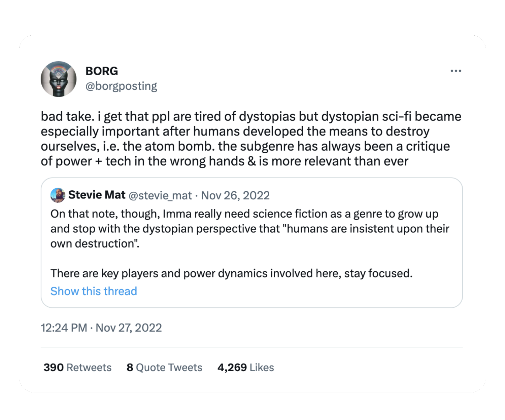Click the Nov 27, 2022 date text
The width and height of the screenshot is (505, 420).
129,328
